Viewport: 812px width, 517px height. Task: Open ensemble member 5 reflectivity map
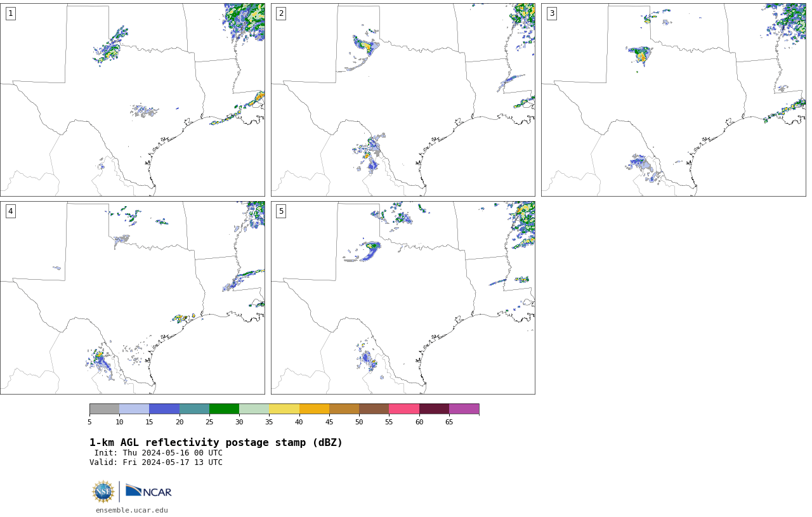point(403,298)
